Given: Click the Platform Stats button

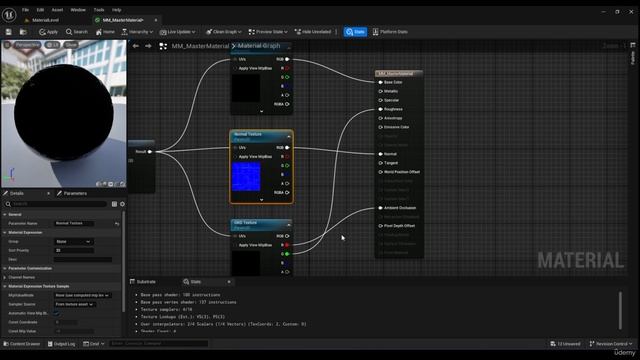Looking at the screenshot, I should [390, 32].
